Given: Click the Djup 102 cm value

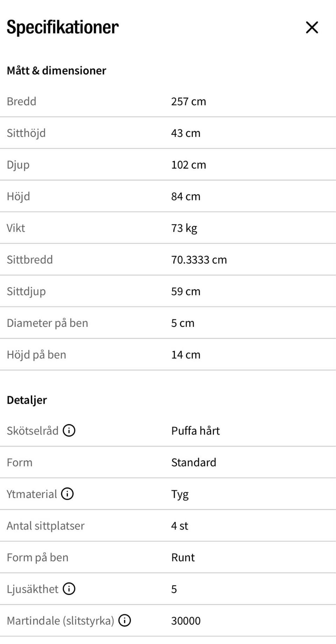Looking at the screenshot, I should tap(188, 165).
